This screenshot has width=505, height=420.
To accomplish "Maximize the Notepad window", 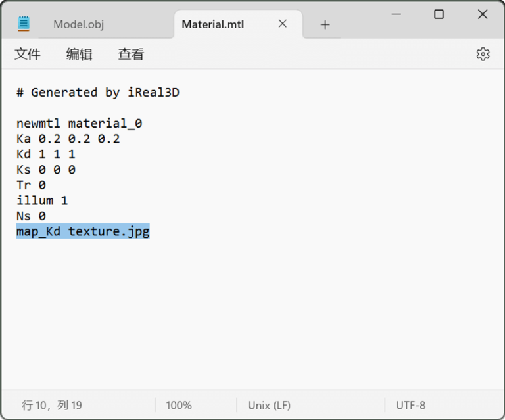I will pos(439,14).
